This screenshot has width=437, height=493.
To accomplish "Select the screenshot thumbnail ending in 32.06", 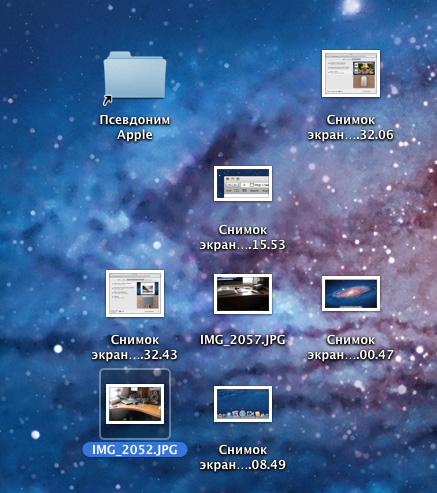I will (351, 74).
